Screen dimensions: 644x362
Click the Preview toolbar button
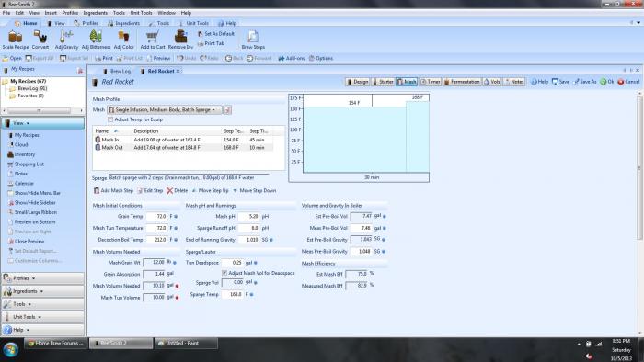tap(158, 58)
